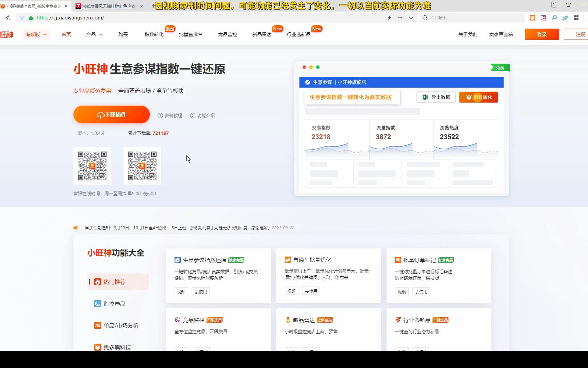
Task: Click the 交易指数 23218 metric card
Action: pyautogui.click(x=337, y=139)
